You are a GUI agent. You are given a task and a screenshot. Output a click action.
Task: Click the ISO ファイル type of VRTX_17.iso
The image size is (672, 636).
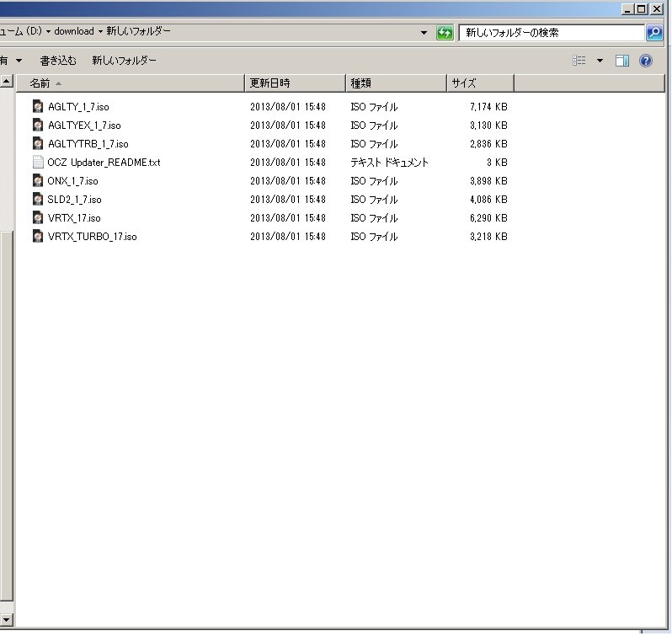point(374,218)
